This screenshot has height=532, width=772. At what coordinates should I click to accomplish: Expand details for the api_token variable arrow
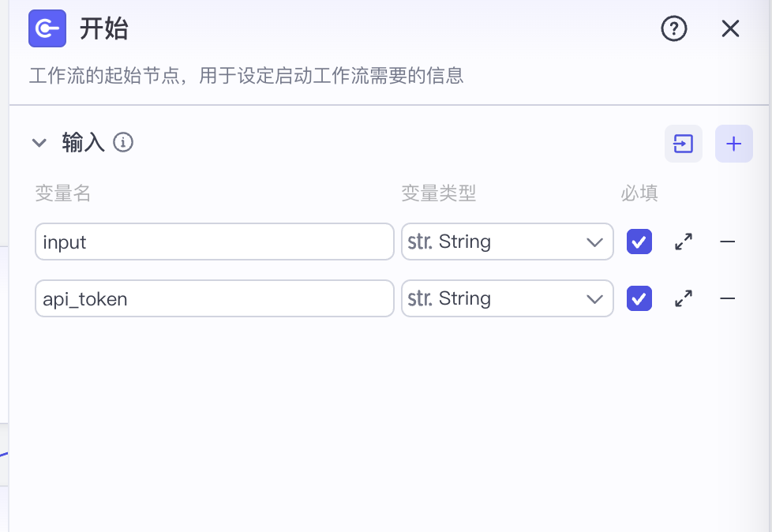684,298
